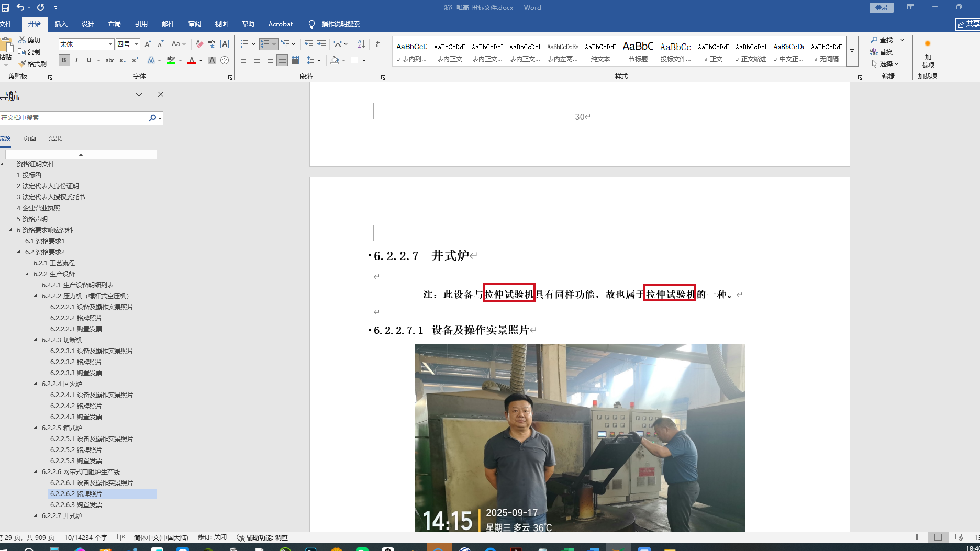
Task: Toggle character shading (gray A)
Action: pyautogui.click(x=212, y=60)
